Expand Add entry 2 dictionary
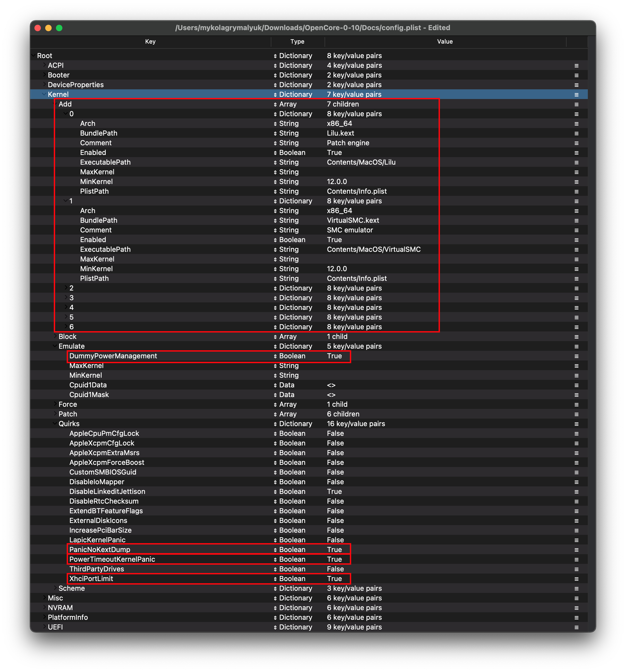Image resolution: width=626 pixels, height=672 pixels. [66, 288]
